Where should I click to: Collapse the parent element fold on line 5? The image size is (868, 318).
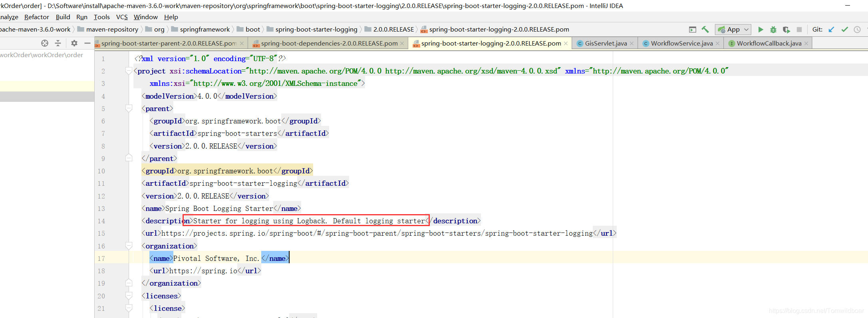tap(129, 109)
